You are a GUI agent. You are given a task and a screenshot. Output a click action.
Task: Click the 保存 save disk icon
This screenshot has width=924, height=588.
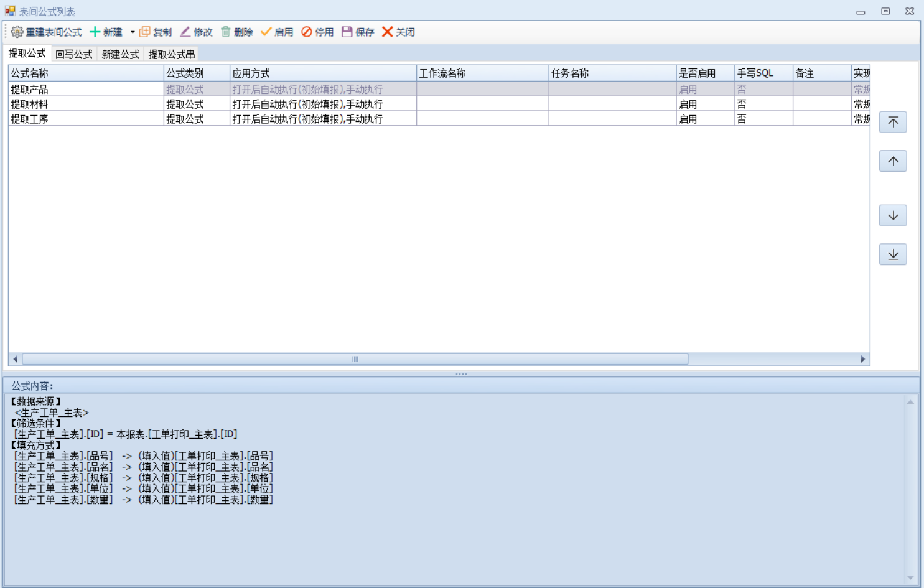click(347, 32)
